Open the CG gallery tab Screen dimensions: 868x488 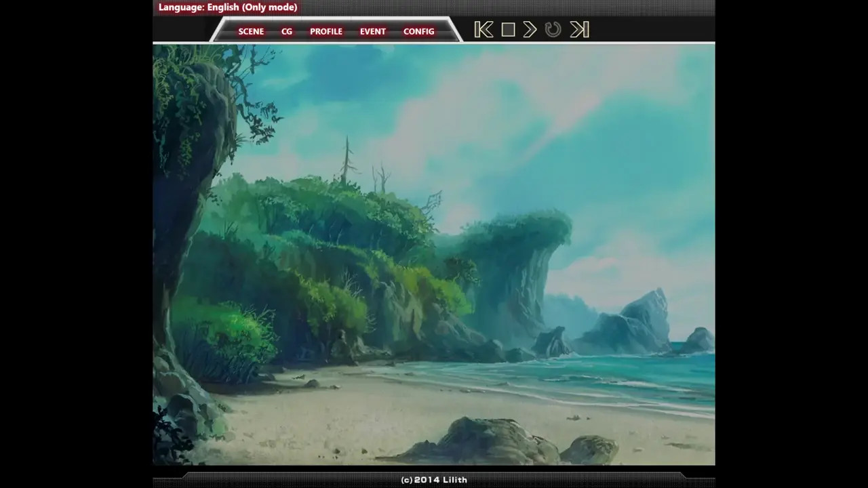pos(287,31)
